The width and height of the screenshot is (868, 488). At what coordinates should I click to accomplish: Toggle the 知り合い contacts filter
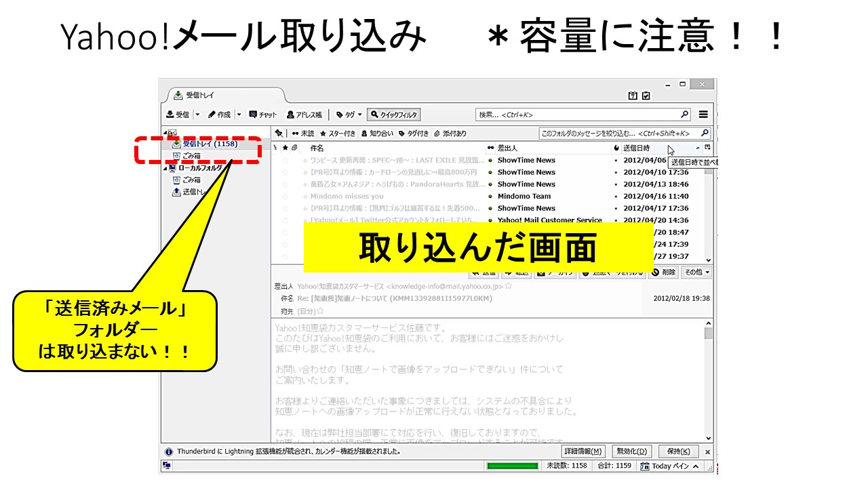point(377,134)
